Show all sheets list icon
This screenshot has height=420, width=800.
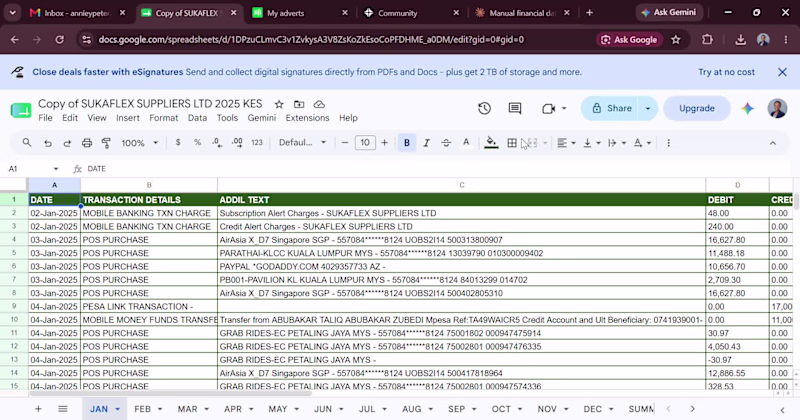(x=63, y=409)
